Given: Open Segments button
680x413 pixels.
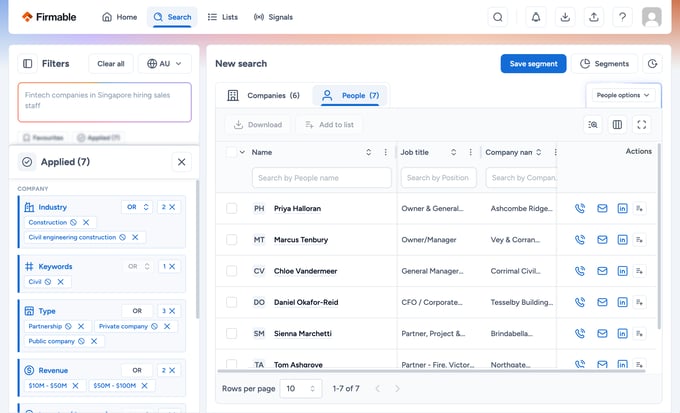Looking at the screenshot, I should (605, 64).
